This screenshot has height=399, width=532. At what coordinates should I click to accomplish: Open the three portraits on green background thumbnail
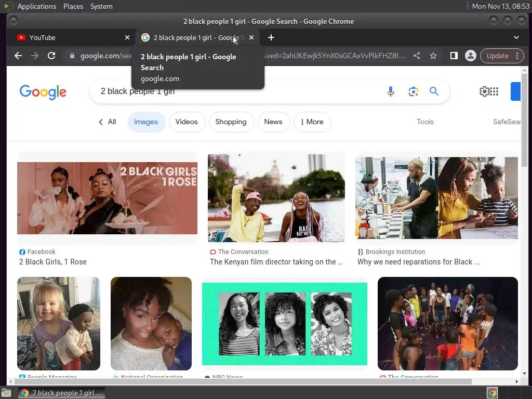(x=285, y=324)
